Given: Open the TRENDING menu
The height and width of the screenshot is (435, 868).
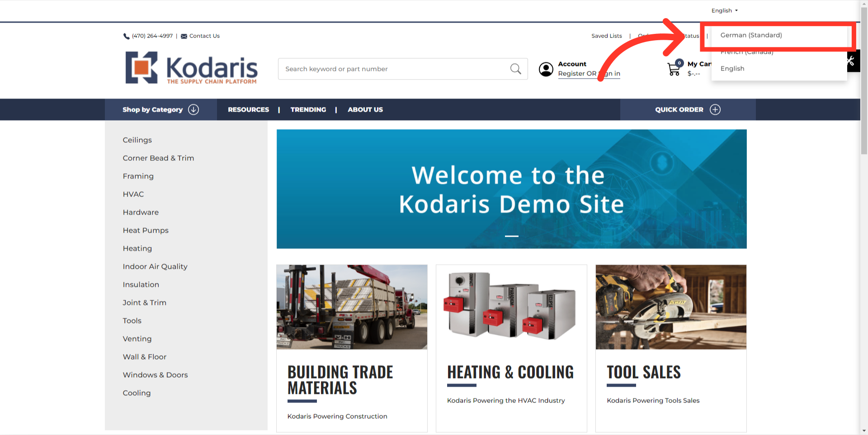Looking at the screenshot, I should point(308,109).
